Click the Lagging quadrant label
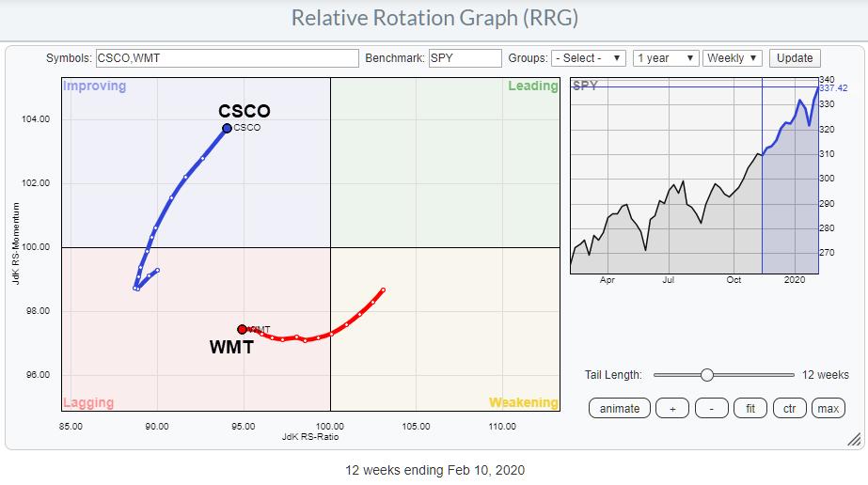The height and width of the screenshot is (485, 868). coord(88,402)
